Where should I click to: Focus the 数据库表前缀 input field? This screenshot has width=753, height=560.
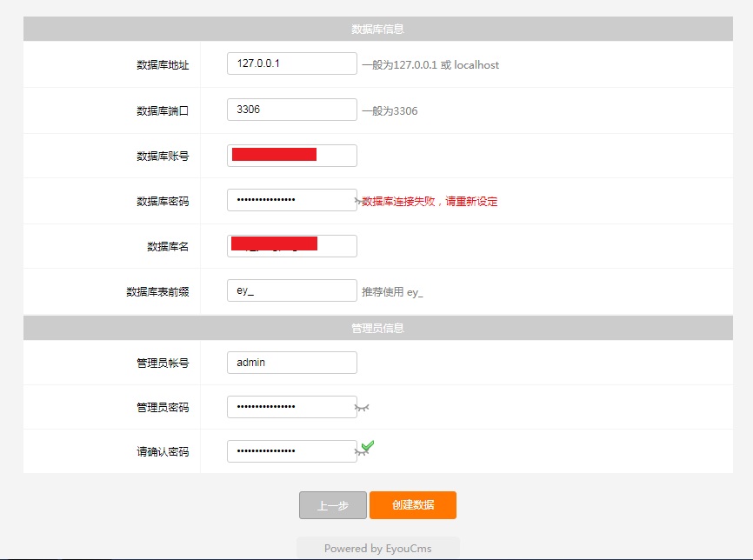point(292,290)
